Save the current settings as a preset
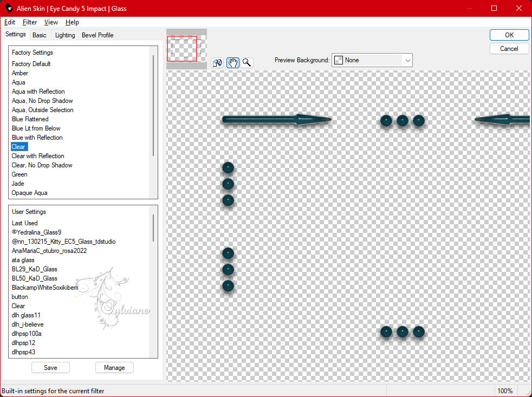 click(50, 367)
